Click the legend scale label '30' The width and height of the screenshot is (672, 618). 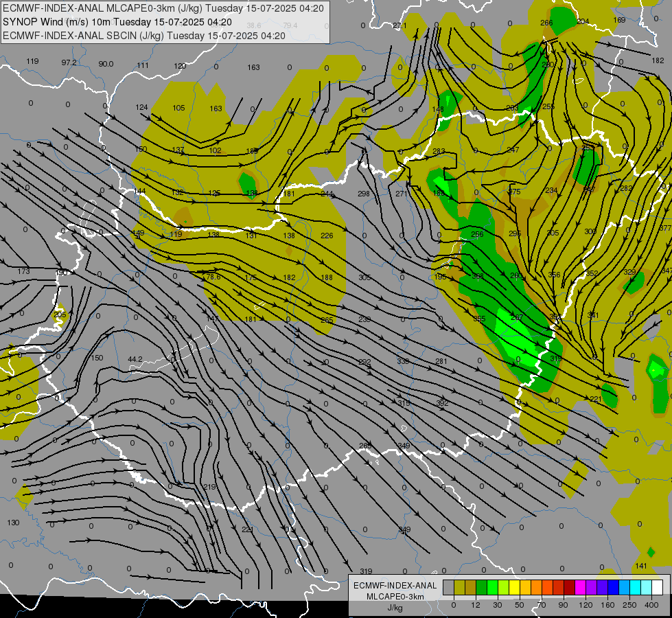click(x=498, y=605)
